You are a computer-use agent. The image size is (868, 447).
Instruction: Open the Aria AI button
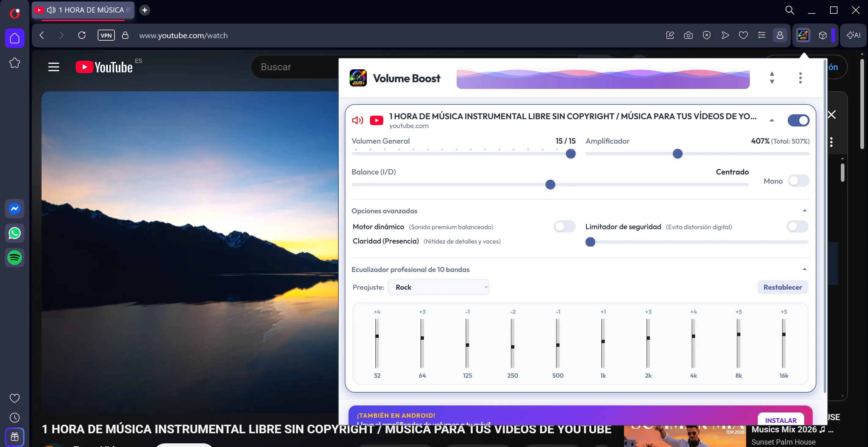click(854, 35)
